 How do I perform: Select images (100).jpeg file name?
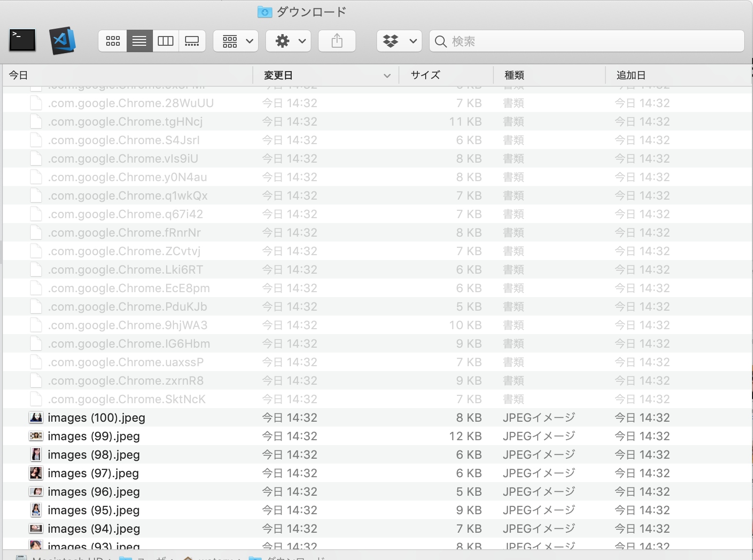click(x=96, y=418)
